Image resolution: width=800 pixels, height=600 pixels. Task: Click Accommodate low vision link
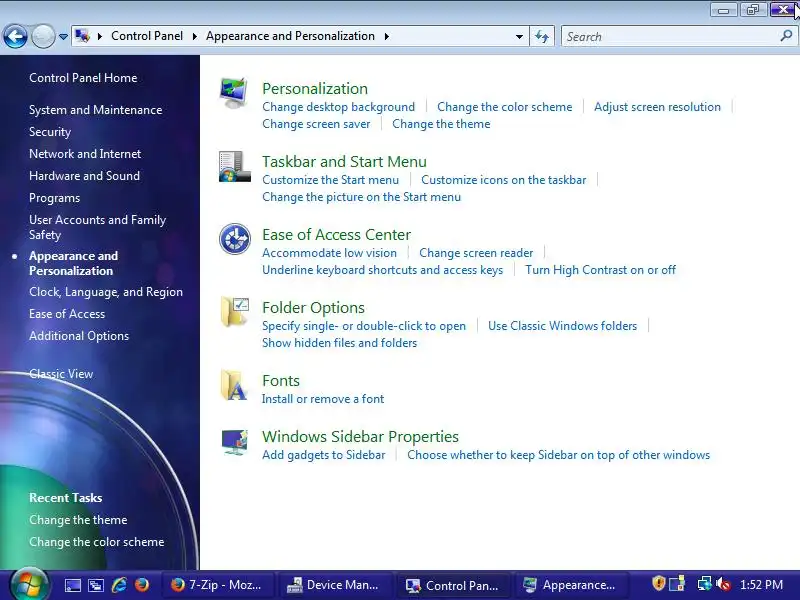(329, 253)
